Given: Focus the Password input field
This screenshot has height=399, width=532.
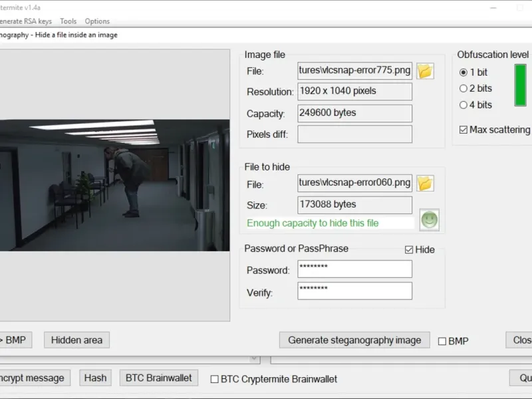Looking at the screenshot, I should [354, 269].
